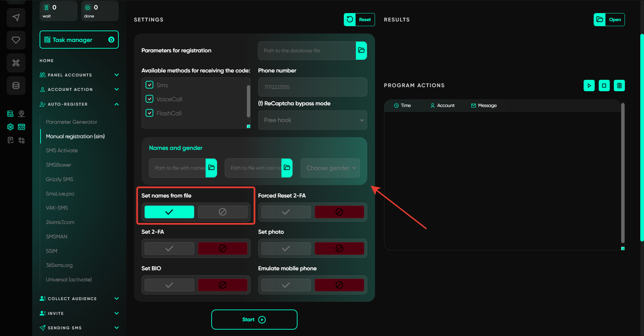Enable the Set 2-FA checkmark toggle
Viewport: 644px width, 336px height.
(x=169, y=248)
